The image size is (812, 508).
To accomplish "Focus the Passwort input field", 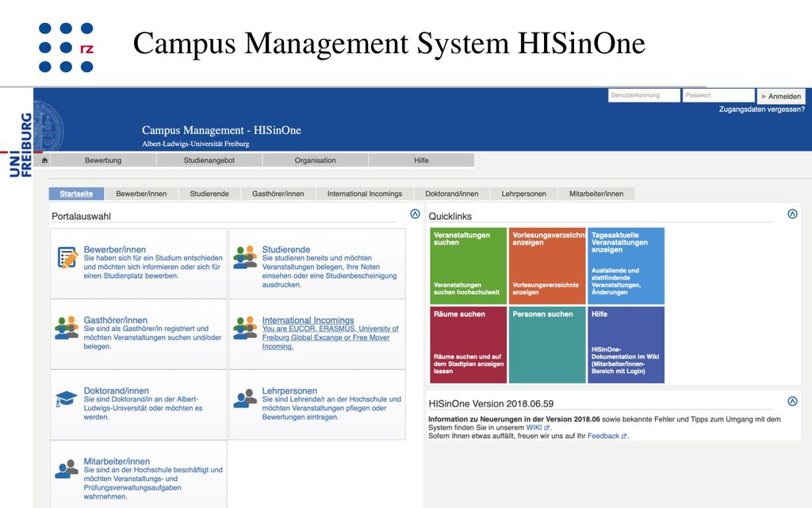I will 718,95.
